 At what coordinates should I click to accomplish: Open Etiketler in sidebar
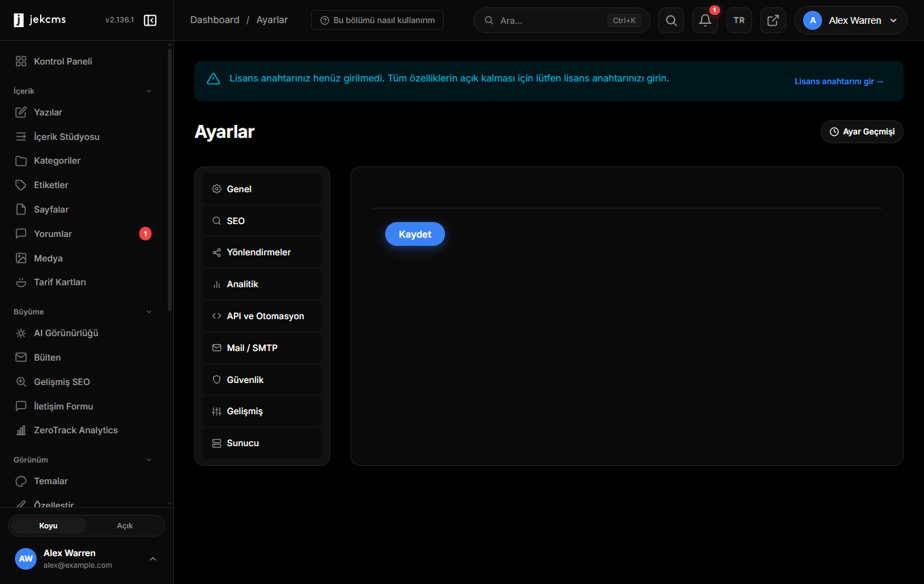click(x=84, y=185)
